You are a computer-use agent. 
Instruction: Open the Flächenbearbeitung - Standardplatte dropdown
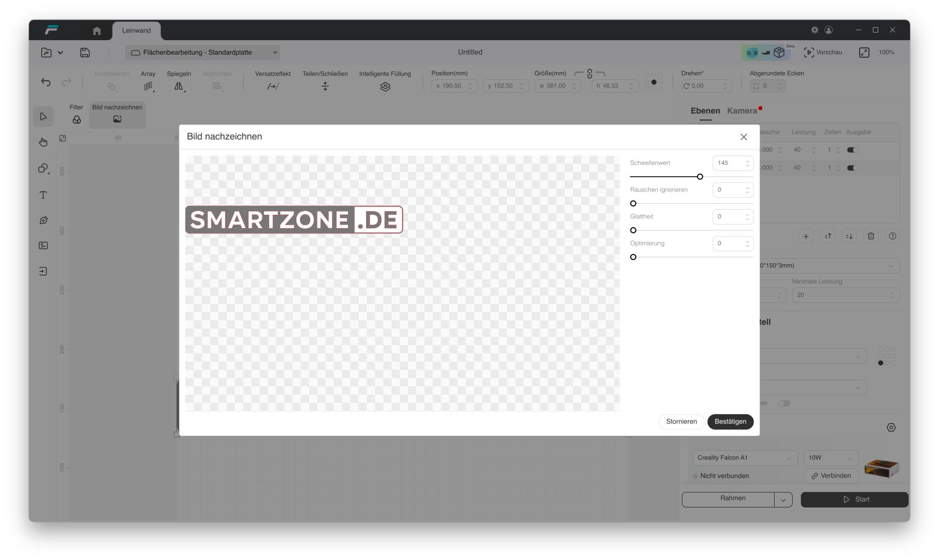[203, 52]
